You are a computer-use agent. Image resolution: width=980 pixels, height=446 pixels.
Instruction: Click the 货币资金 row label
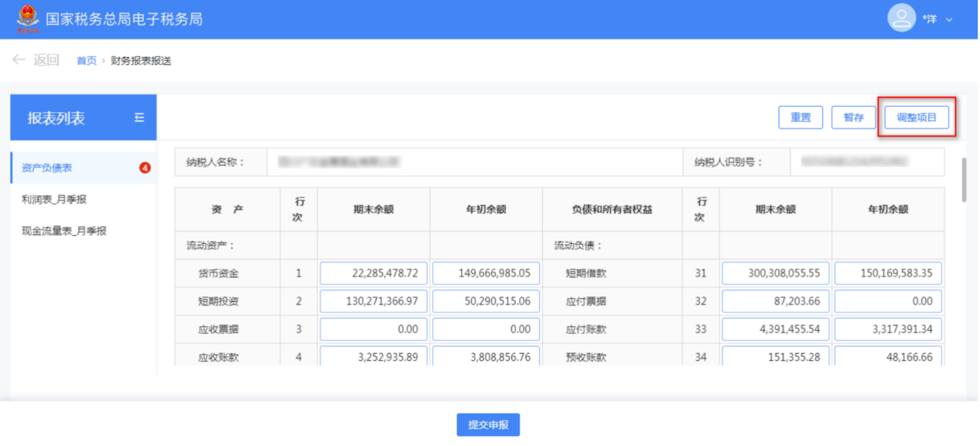coord(218,273)
